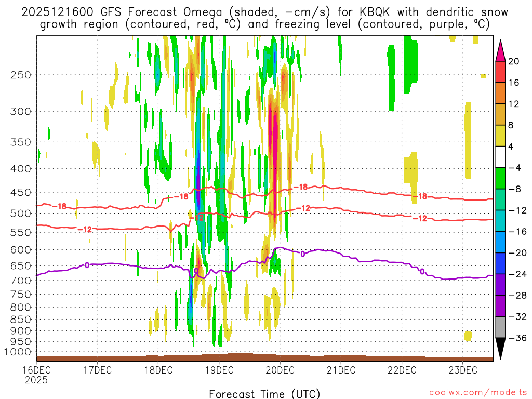Click the year 2025 under 16DEC
This screenshot has width=532, height=399.
[36, 380]
